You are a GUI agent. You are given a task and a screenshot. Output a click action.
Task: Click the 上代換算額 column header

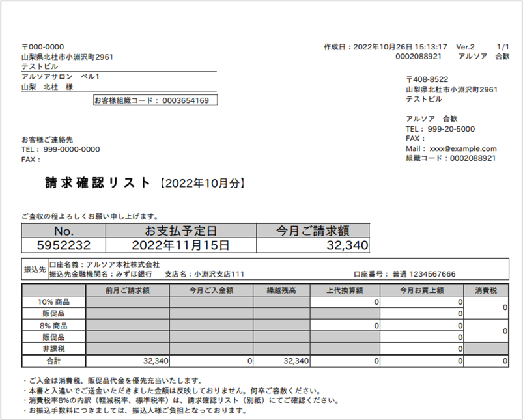[x=345, y=290]
